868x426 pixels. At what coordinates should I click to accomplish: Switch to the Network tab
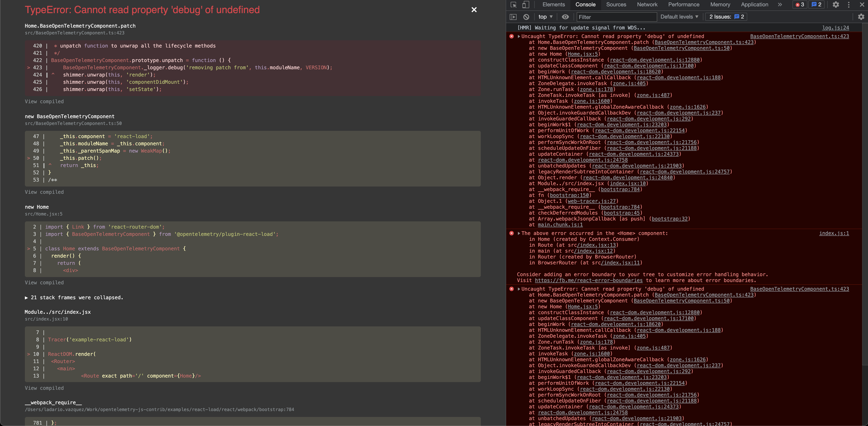tap(647, 5)
